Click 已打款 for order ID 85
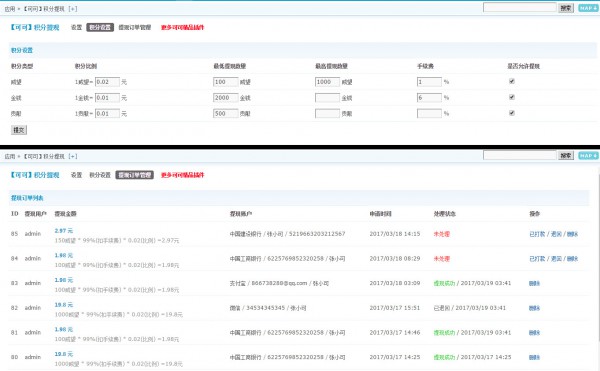The width and height of the screenshot is (600, 371). (537, 234)
